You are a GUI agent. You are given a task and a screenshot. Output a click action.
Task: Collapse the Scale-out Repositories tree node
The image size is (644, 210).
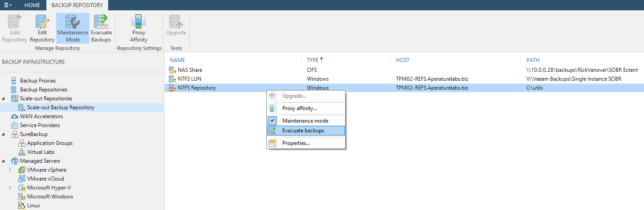pyautogui.click(x=4, y=99)
